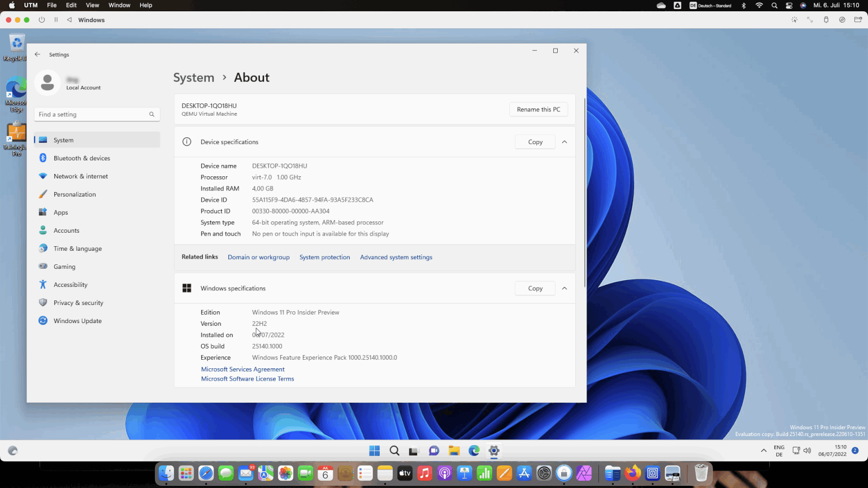
Task: Click the System breadcrumb in the header
Action: (x=194, y=77)
